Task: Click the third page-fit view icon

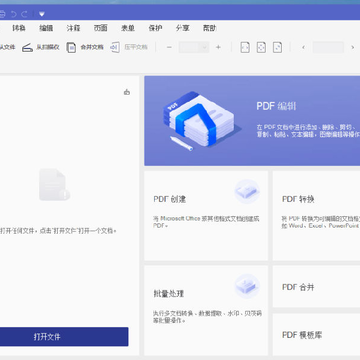Action: pyautogui.click(x=277, y=47)
